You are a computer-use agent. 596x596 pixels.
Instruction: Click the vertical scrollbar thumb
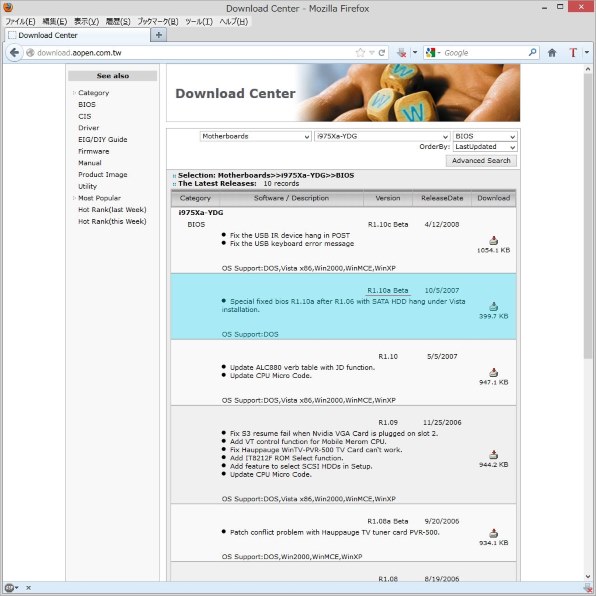coord(588,216)
